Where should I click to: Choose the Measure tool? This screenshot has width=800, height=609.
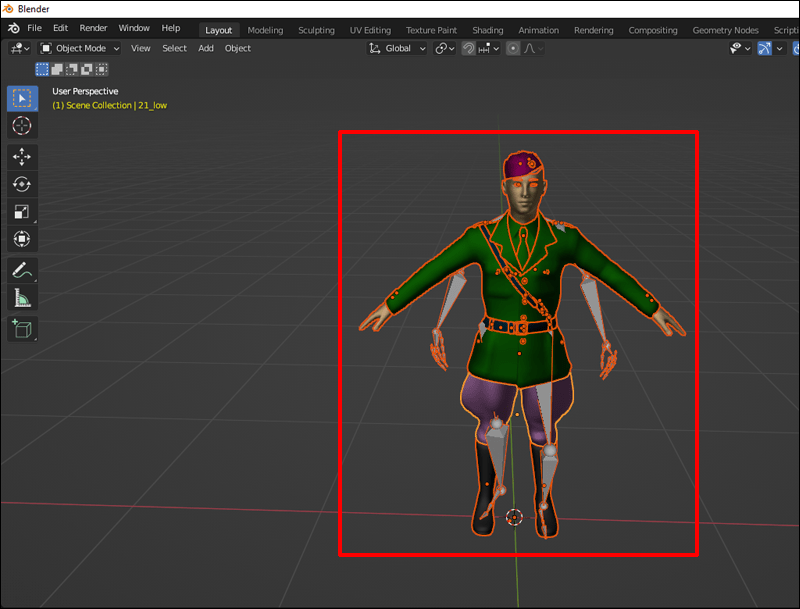pyautogui.click(x=22, y=297)
